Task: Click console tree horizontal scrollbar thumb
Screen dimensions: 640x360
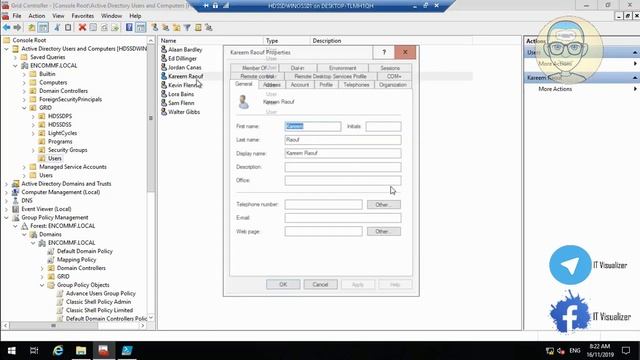Action: click(53, 326)
